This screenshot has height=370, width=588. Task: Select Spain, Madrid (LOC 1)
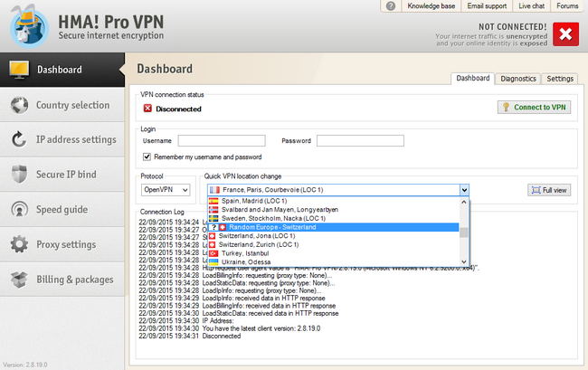click(333, 201)
